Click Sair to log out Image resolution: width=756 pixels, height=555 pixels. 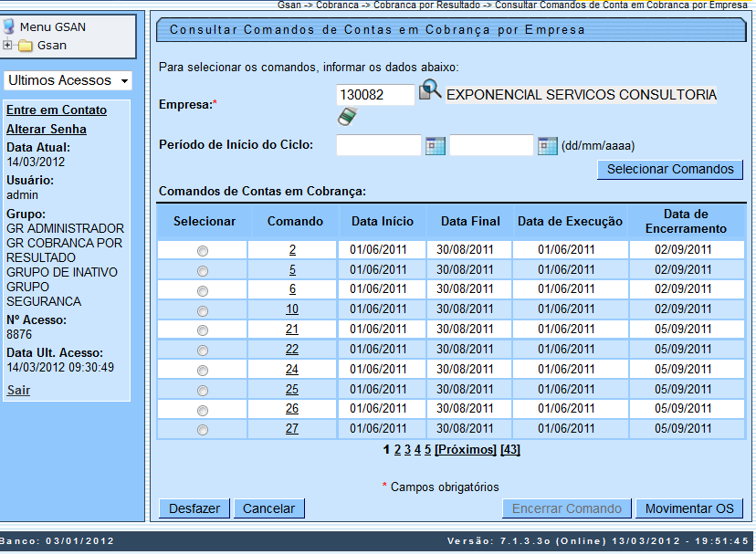click(x=16, y=390)
